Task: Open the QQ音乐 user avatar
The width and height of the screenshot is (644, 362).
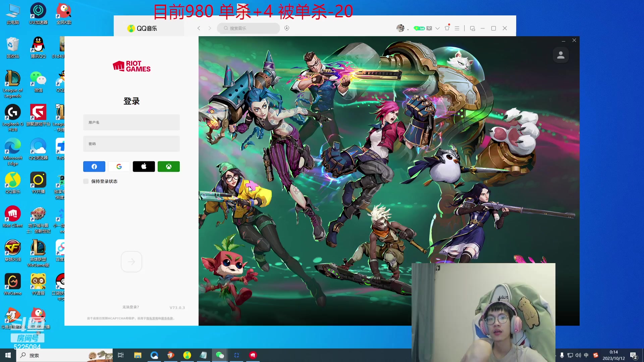Action: [400, 28]
